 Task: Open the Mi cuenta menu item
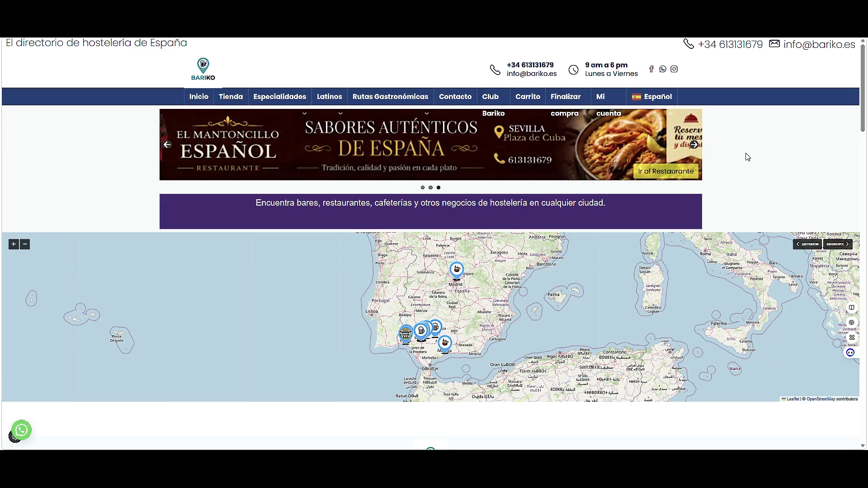[608, 104]
